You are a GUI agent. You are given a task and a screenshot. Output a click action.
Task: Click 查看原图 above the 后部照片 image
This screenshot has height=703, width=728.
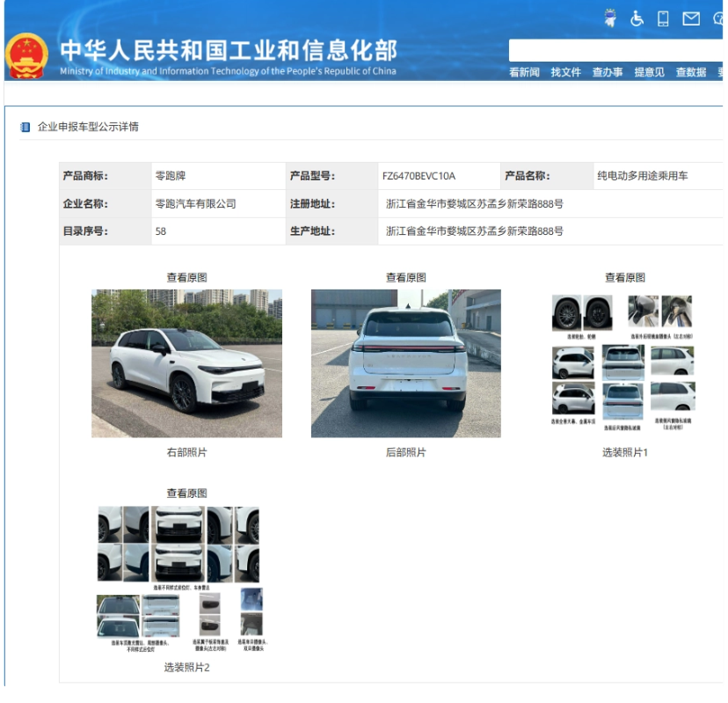(406, 277)
